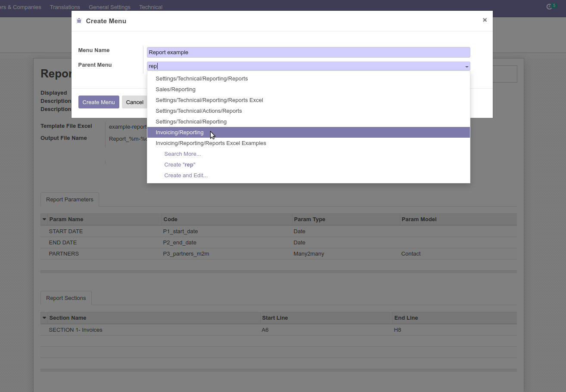This screenshot has height=392, width=566.
Task: Open the END DATE parameter row
Action: 278,243
